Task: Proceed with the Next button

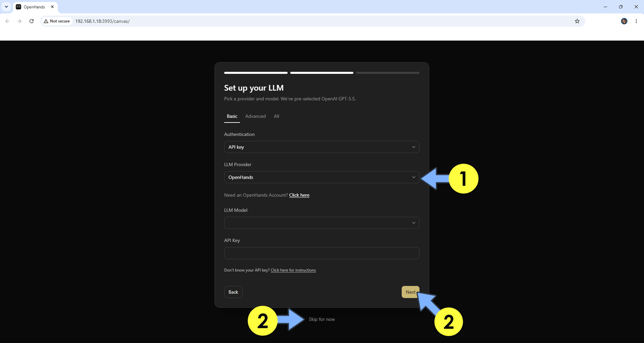Action: coord(410,292)
